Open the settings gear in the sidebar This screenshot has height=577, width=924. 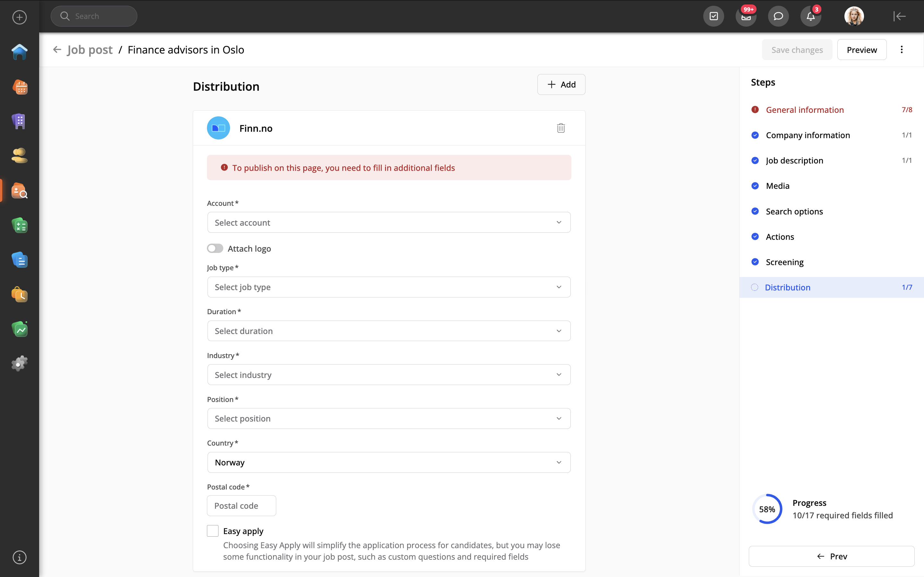pyautogui.click(x=20, y=363)
